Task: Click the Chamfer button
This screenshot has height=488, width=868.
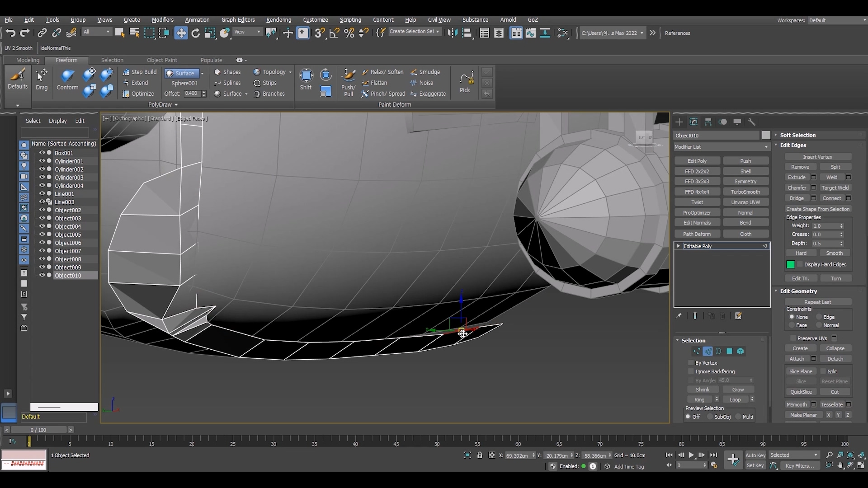Action: 797,188
